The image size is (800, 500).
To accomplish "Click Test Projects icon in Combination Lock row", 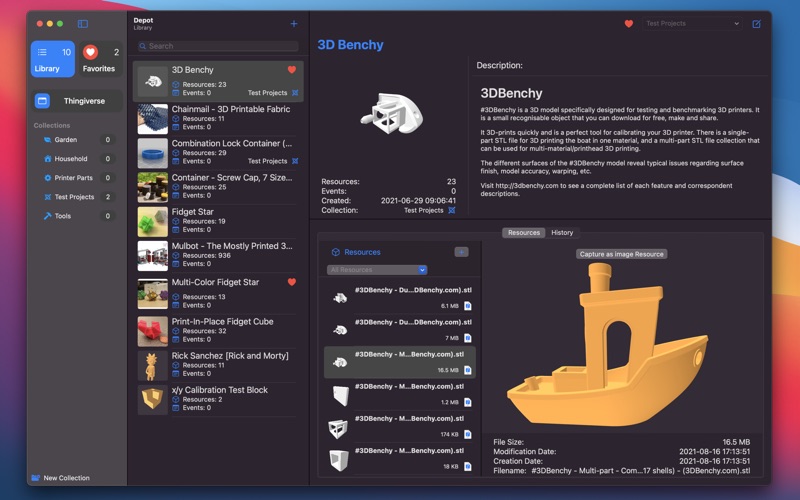I will 295,161.
